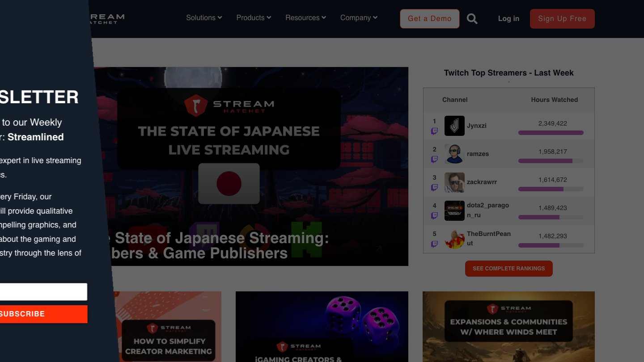Click Twitch icon under rank 4

[434, 215]
